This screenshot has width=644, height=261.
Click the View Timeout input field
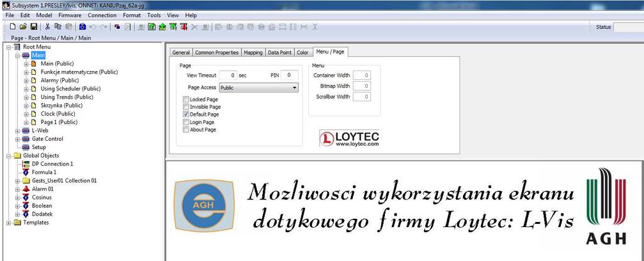point(228,75)
